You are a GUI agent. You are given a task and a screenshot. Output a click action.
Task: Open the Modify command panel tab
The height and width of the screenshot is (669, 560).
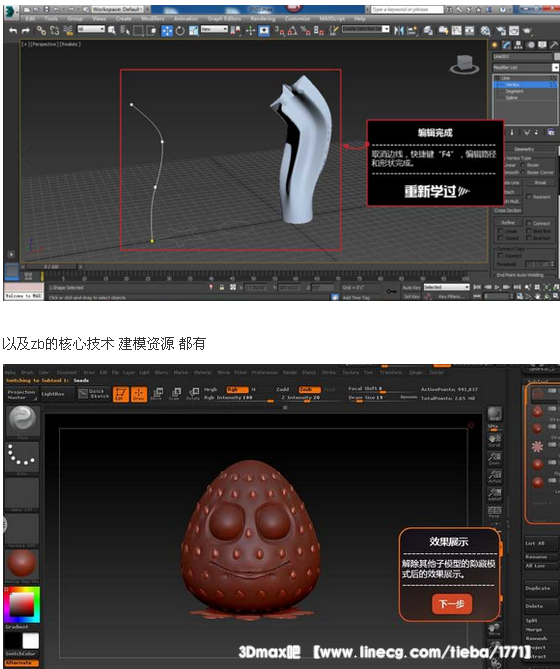(x=507, y=45)
